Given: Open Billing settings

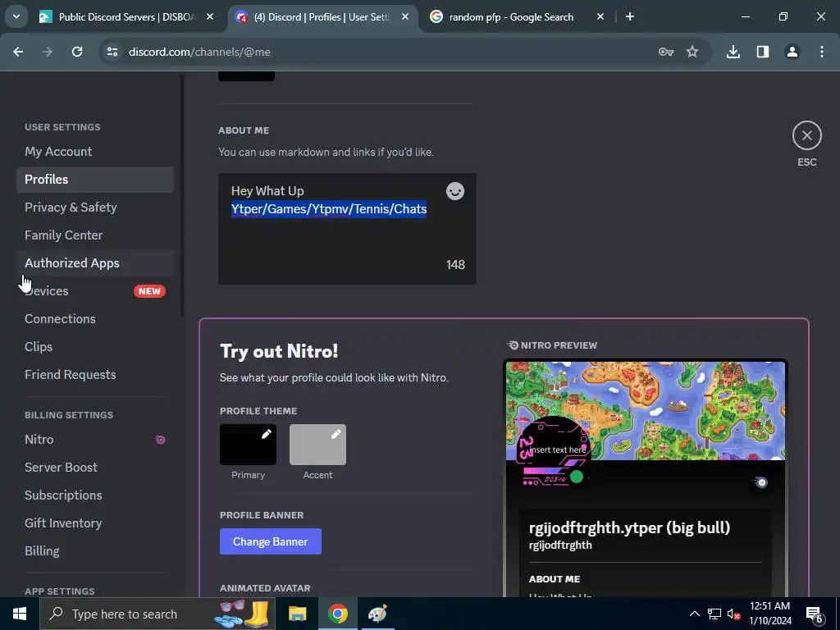Looking at the screenshot, I should click(x=95, y=550).
